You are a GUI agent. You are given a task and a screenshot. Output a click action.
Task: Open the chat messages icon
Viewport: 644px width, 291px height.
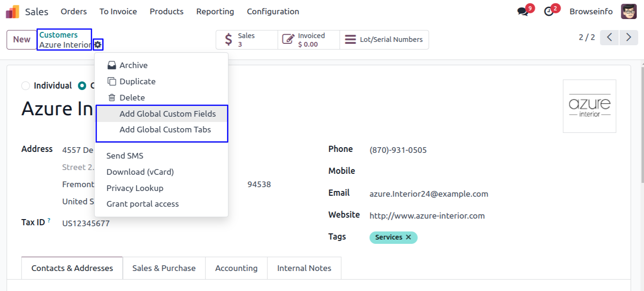523,11
